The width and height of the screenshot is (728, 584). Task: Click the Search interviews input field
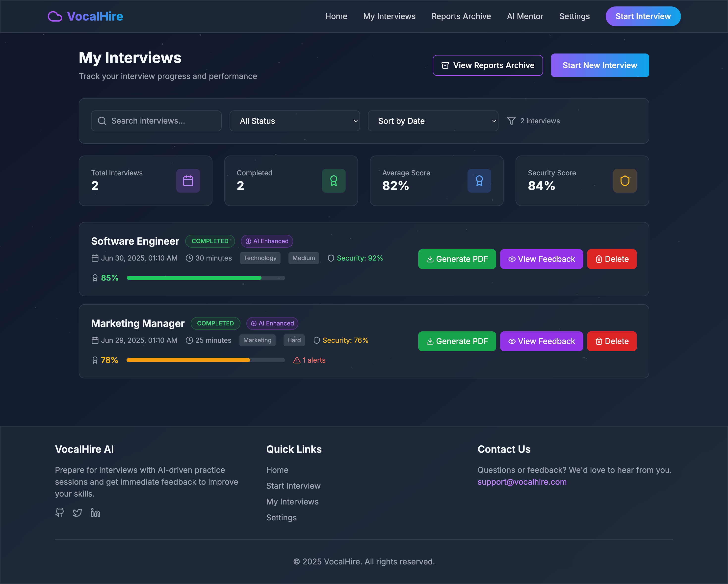pos(156,121)
